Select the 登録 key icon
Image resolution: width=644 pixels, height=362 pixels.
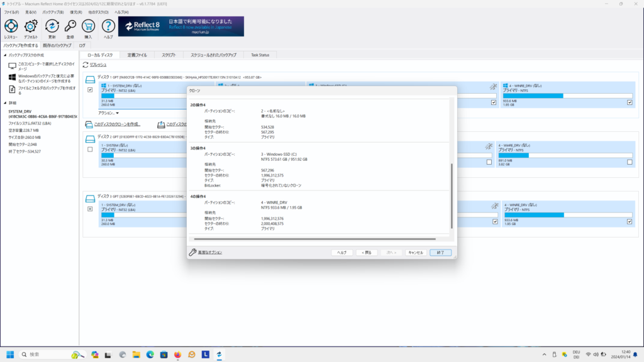70,27
